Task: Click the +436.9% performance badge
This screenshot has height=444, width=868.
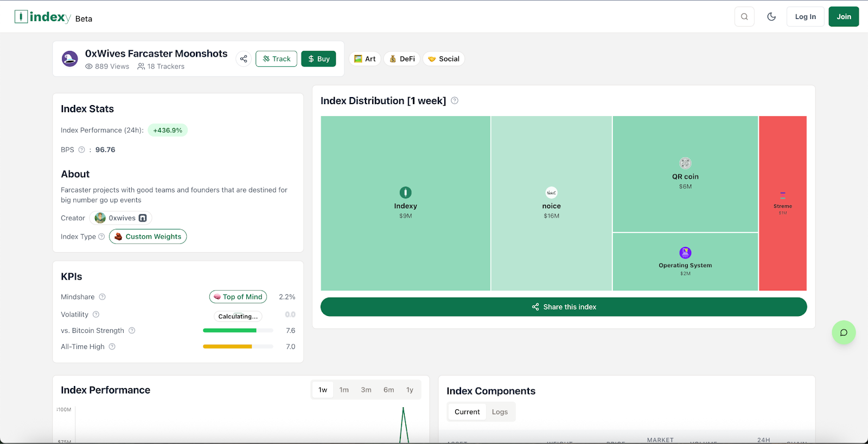Action: coord(168,130)
